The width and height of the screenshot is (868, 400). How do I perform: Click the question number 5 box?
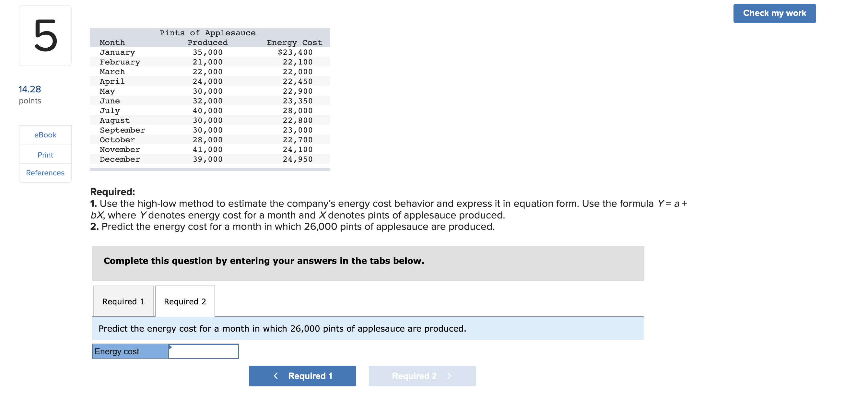(x=45, y=35)
